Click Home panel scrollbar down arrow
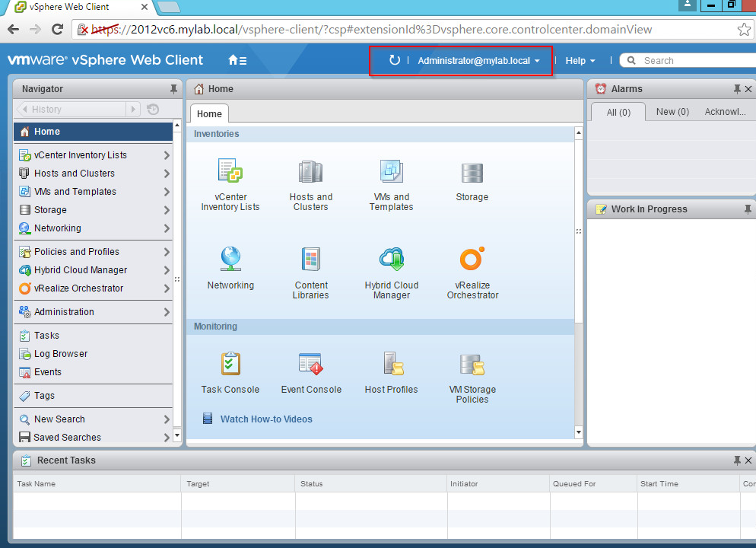756x548 pixels. (579, 432)
